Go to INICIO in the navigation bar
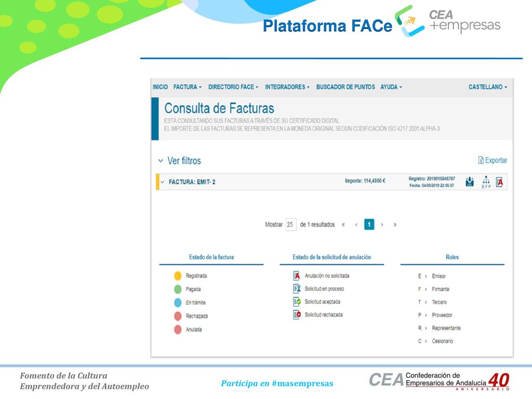Image resolution: width=532 pixels, height=399 pixels. click(x=160, y=87)
